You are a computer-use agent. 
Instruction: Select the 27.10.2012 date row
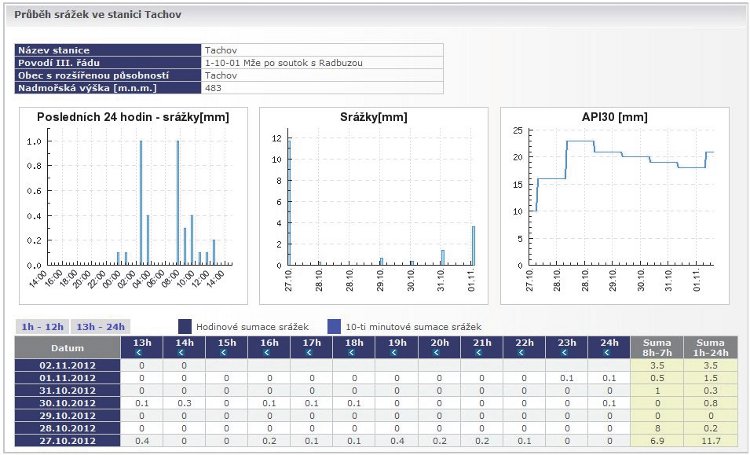pyautogui.click(x=68, y=440)
